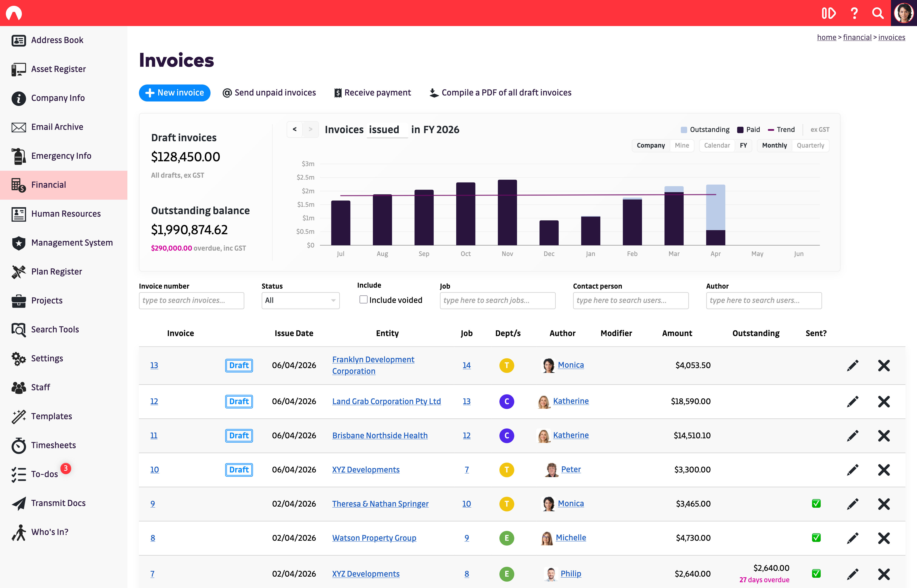Select Projects in the sidebar menu
The height and width of the screenshot is (588, 917).
tap(47, 301)
